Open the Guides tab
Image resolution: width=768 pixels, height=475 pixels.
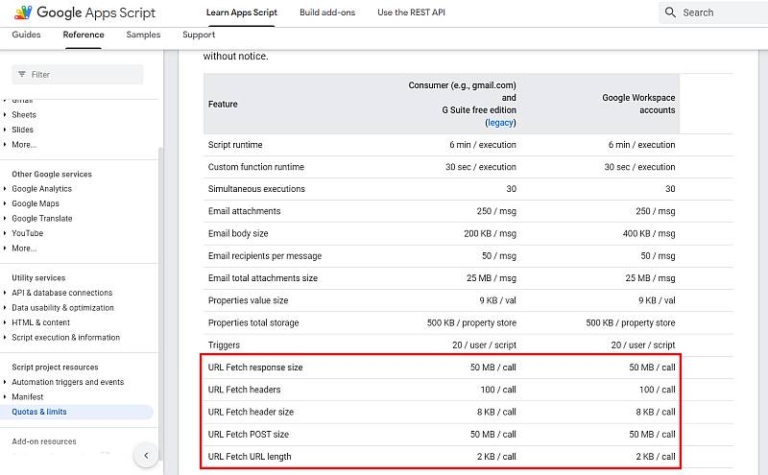coord(26,35)
